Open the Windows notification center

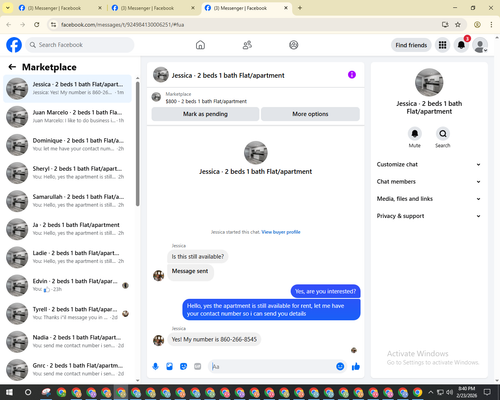coord(487,392)
